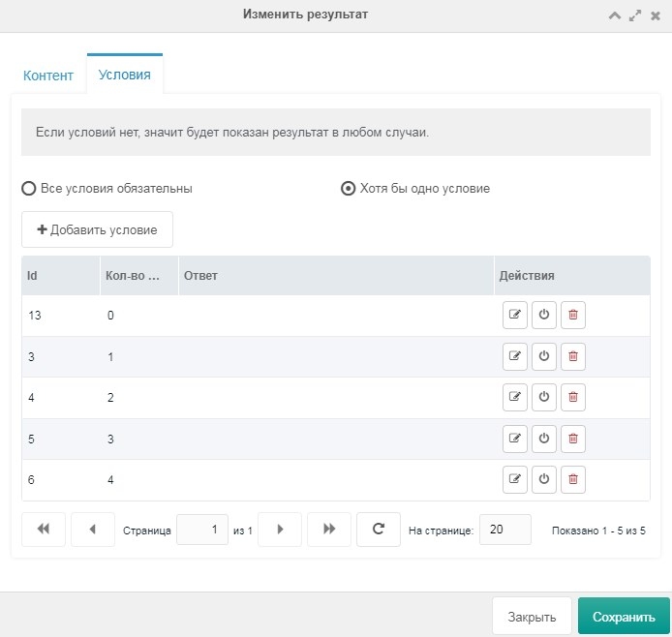Screen dimensions: 672x637
Task: Edit the condition with Id 13
Action: (515, 315)
